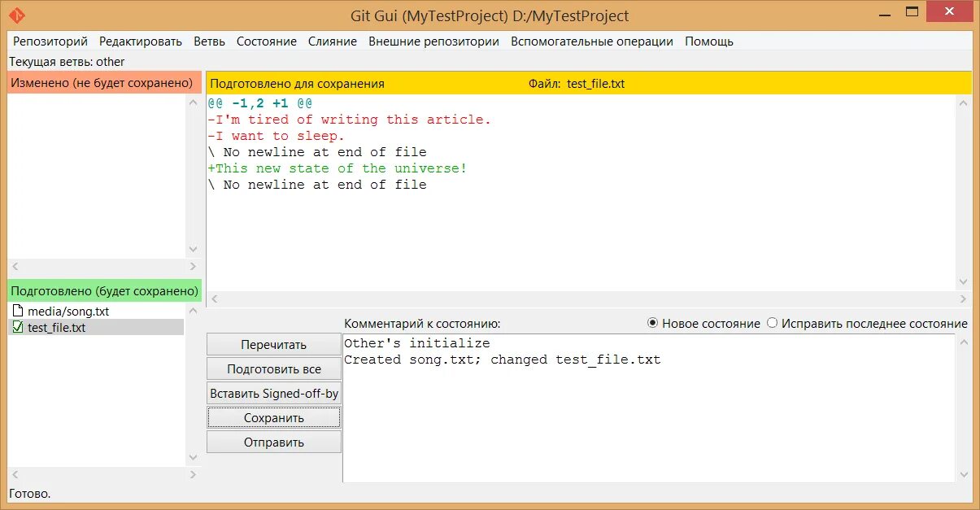Click unstaged list scrollbar down arrow

coord(193,250)
